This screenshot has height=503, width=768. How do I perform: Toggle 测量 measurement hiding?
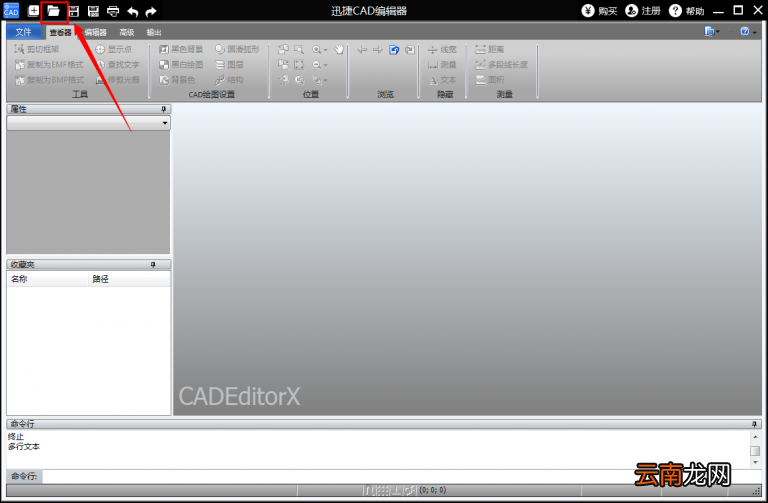442,65
